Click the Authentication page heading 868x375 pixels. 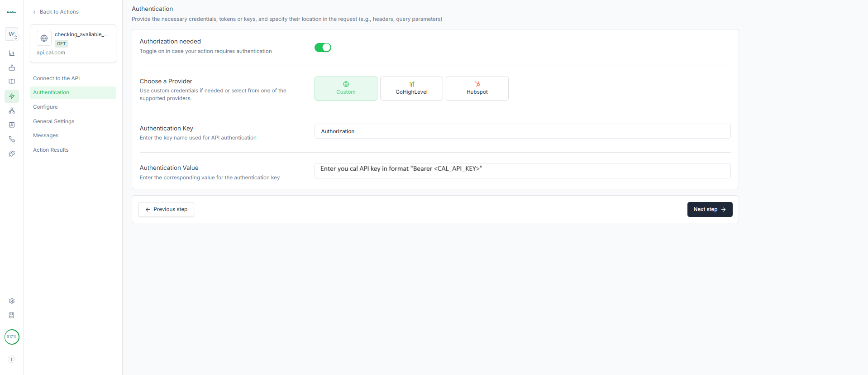[152, 9]
